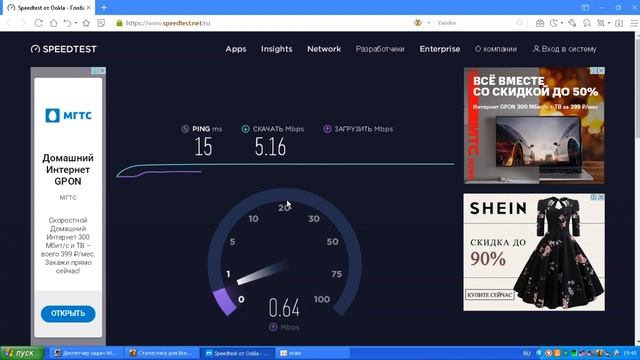Click the Speedtest от Ookla browser tab
The height and width of the screenshot is (360, 640).
(48, 7)
